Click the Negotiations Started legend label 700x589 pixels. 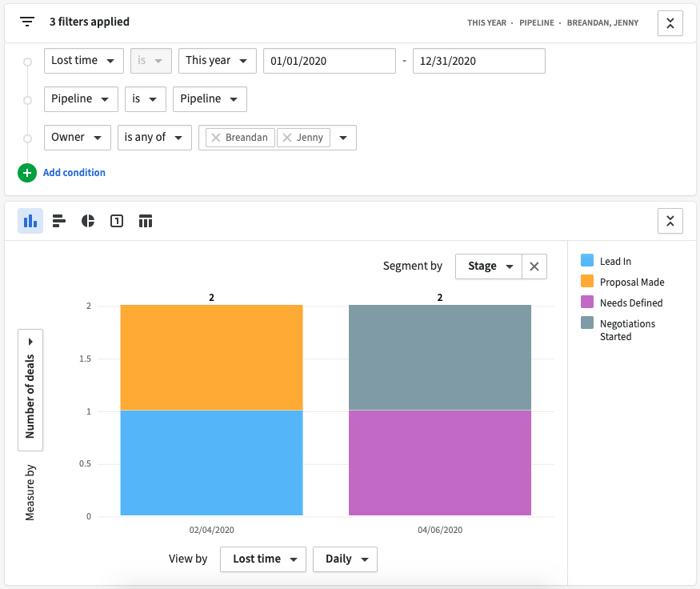[627, 330]
